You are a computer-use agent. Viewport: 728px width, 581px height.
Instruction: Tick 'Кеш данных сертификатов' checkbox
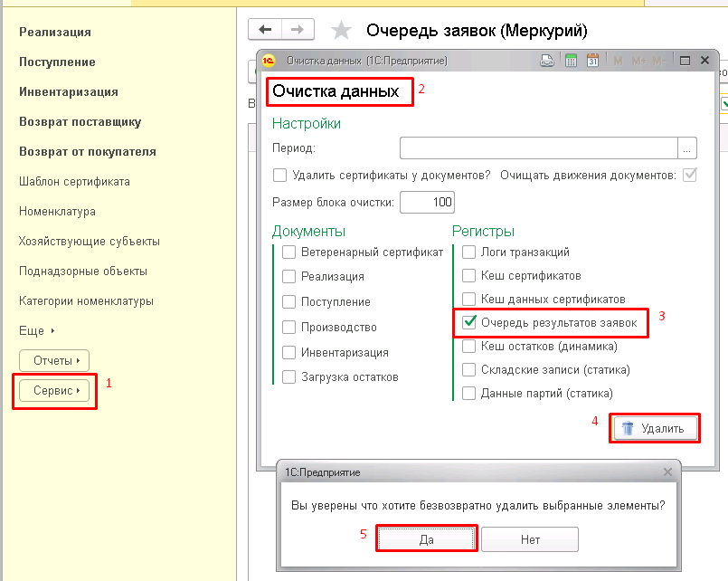pos(469,299)
